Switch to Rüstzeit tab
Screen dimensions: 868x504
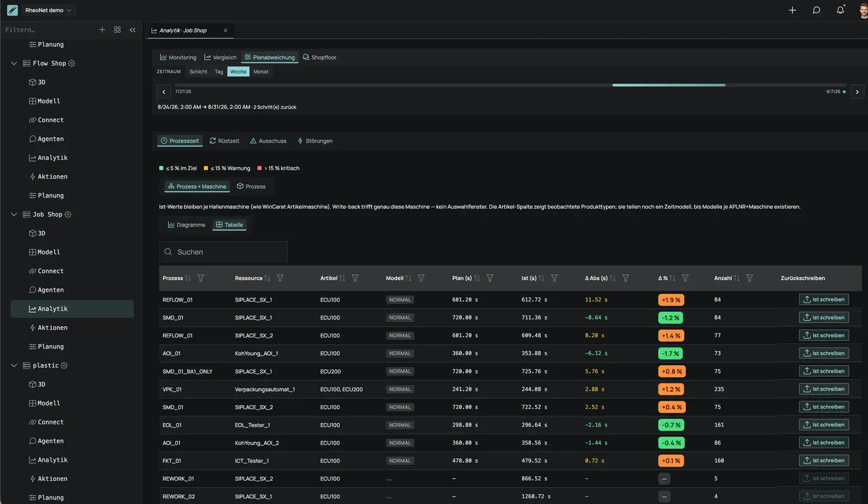tap(224, 141)
